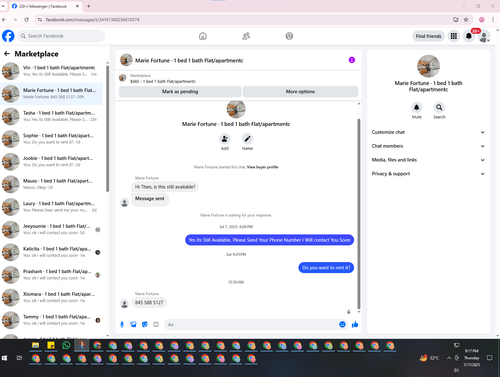Open Windows Start menu
Screen dimensions: 500x377
[4, 358]
